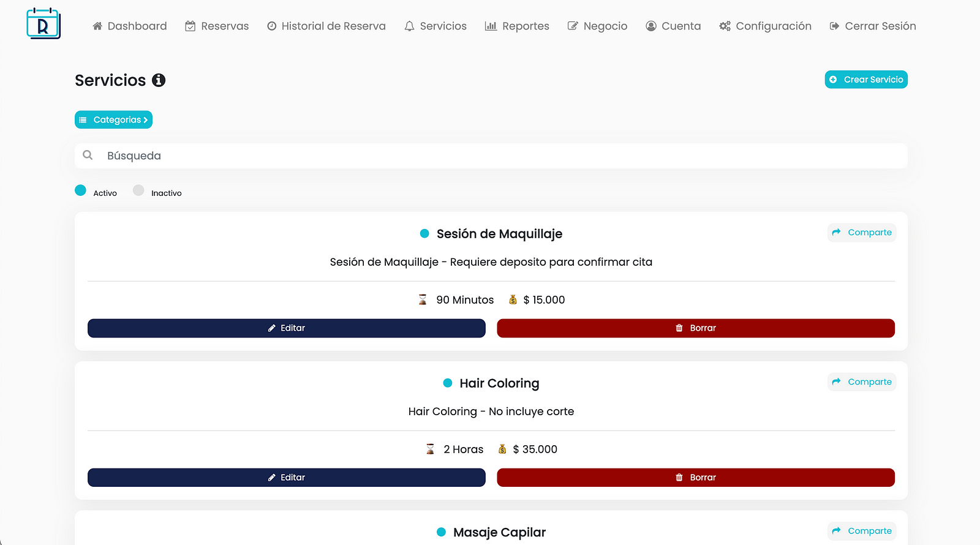Click the magnifier search icon
This screenshot has width=980, height=545.
pos(88,155)
